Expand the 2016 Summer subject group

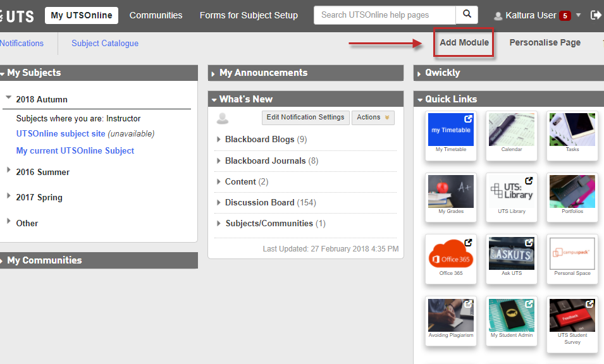(9, 171)
